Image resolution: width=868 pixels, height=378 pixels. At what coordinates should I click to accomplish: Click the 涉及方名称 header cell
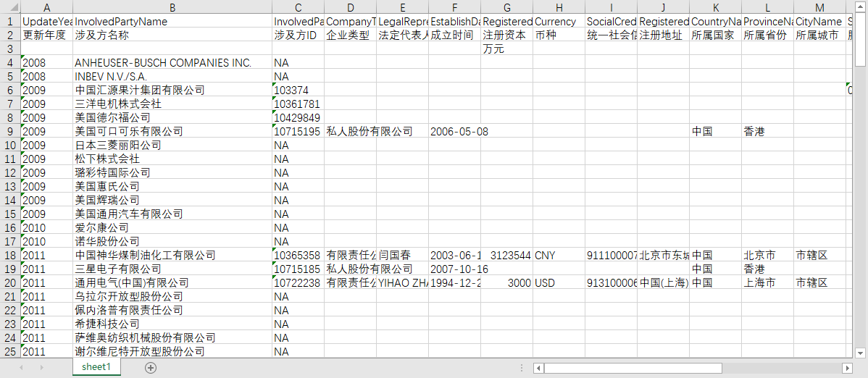point(172,35)
